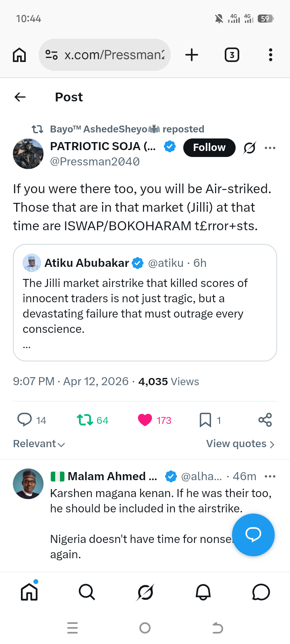290x644 pixels.
Task: Open the View quotes link
Action: point(240,444)
